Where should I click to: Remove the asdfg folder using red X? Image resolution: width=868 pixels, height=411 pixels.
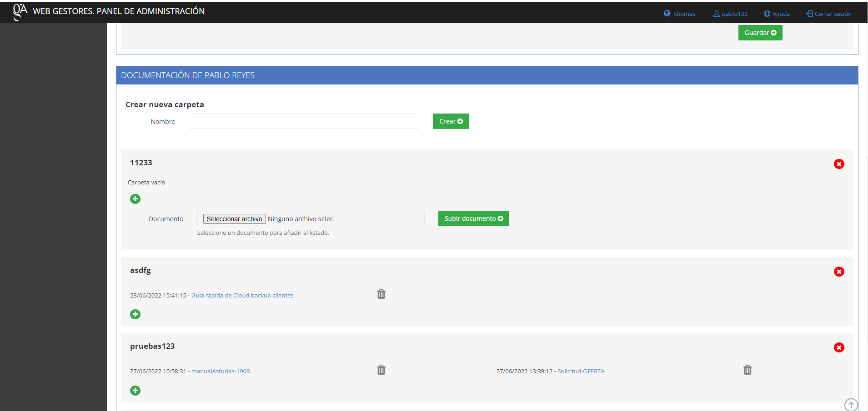pos(839,272)
